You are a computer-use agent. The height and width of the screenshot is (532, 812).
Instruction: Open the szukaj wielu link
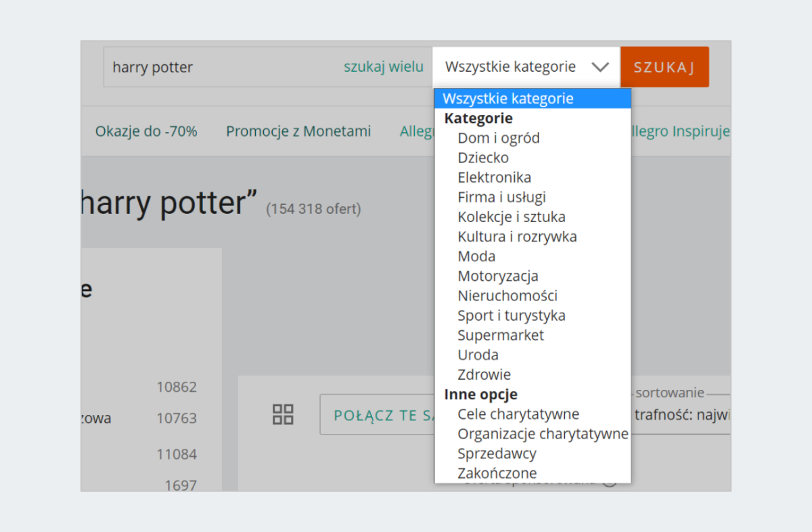click(x=384, y=67)
